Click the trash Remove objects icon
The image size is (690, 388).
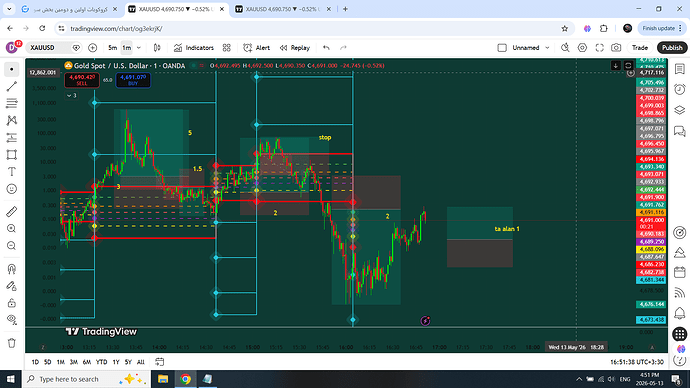click(x=11, y=343)
